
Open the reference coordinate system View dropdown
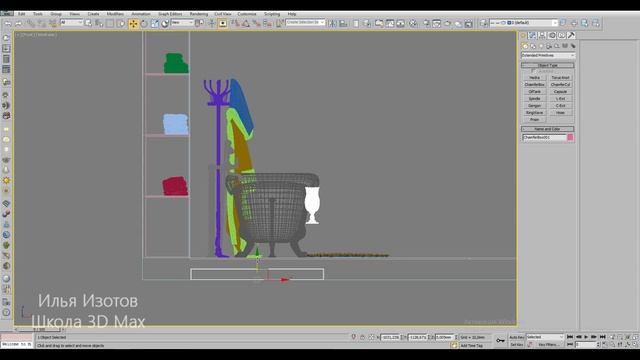coord(182,22)
